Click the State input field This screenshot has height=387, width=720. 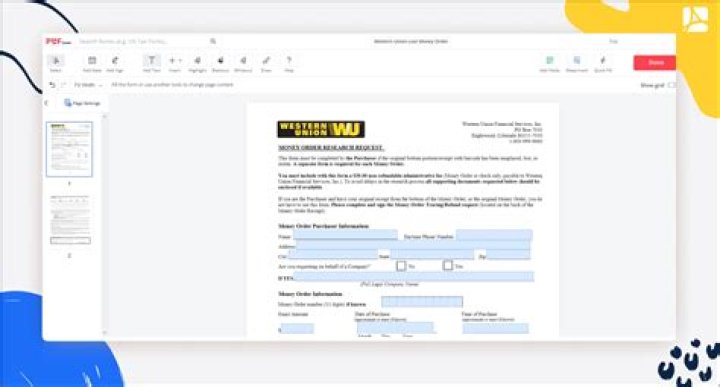(432, 255)
